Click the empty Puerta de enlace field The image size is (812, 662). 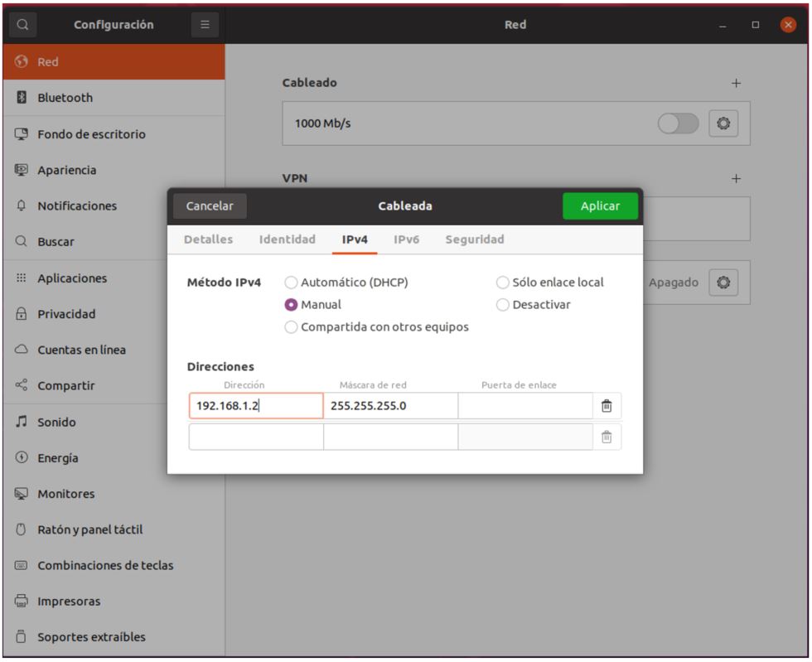[525, 406]
